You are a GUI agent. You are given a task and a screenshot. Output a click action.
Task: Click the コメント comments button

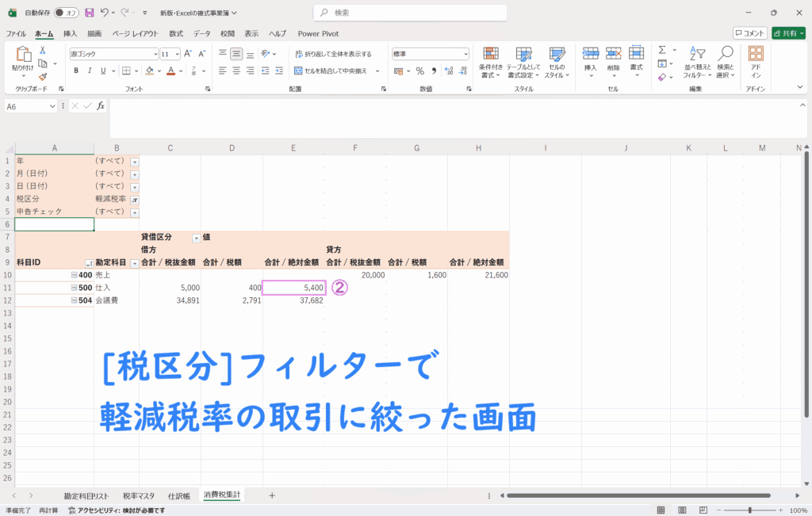749,33
